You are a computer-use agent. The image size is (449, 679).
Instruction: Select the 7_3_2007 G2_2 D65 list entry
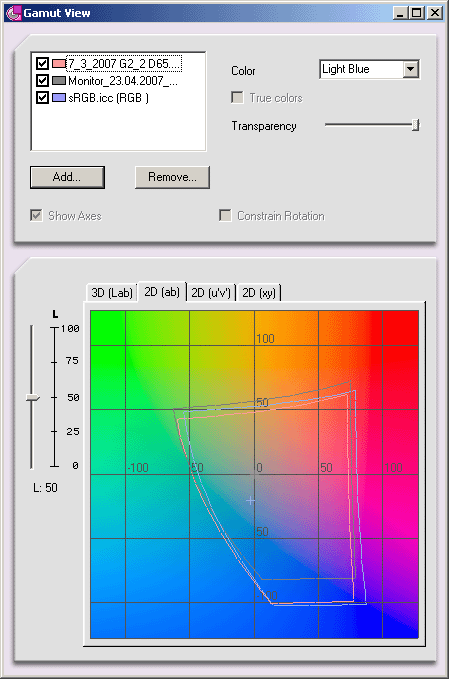(124, 64)
